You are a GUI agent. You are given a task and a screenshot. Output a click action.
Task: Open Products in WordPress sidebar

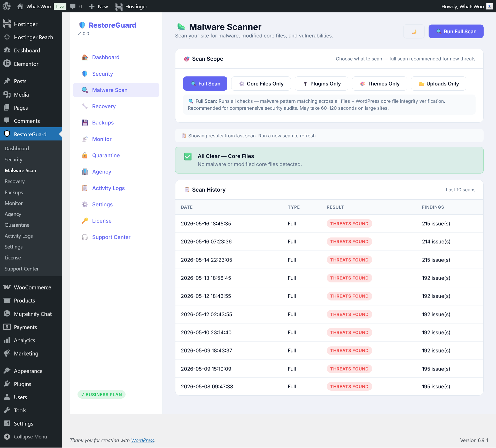click(31, 301)
